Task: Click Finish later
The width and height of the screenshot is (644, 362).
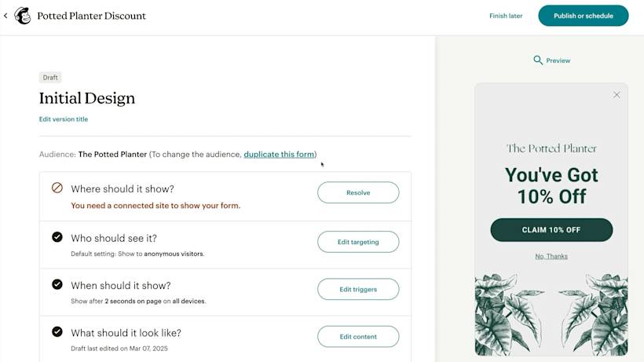Action: [506, 16]
